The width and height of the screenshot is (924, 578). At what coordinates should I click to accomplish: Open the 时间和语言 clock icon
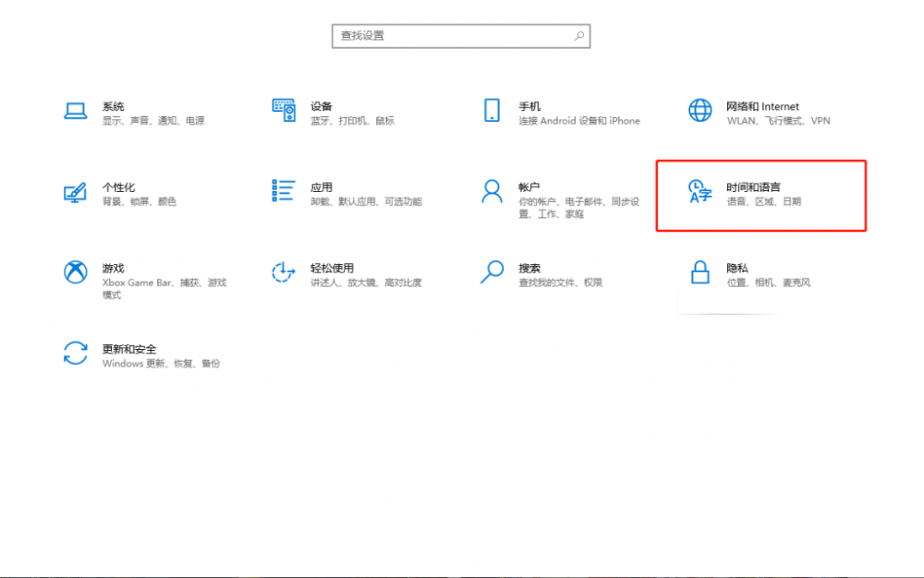click(x=700, y=191)
